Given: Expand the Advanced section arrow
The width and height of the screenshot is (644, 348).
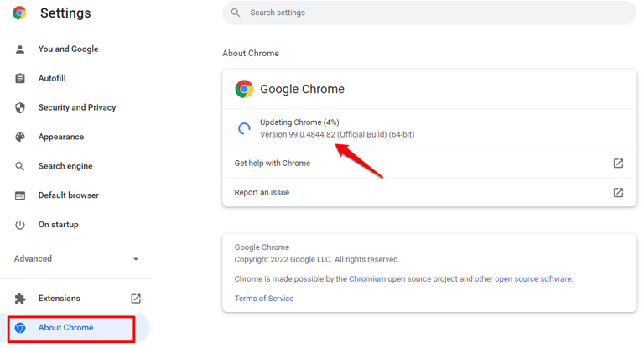Looking at the screenshot, I should click(x=136, y=259).
